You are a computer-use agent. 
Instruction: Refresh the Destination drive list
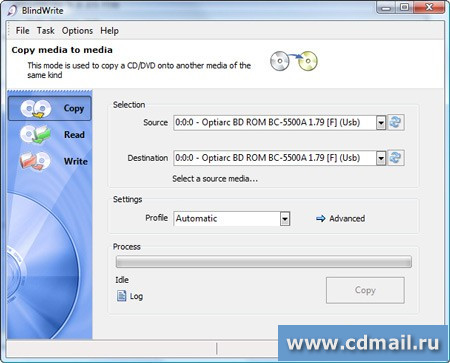tap(396, 158)
